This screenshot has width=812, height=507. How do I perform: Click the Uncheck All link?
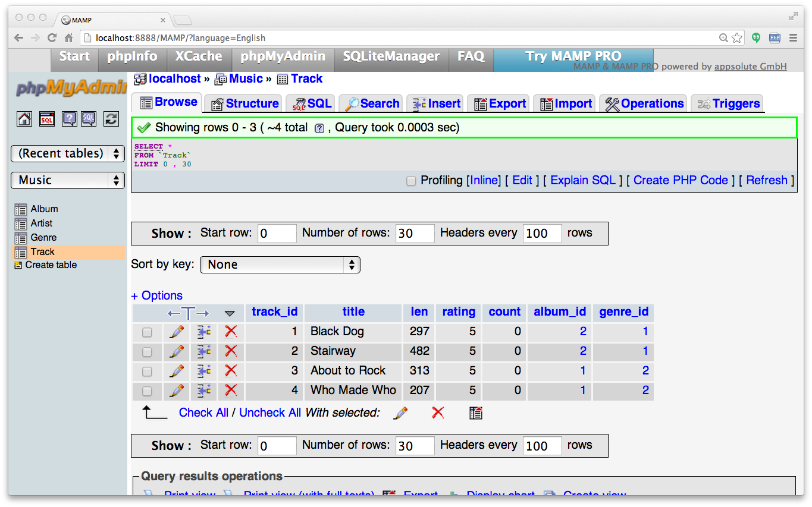(x=270, y=412)
